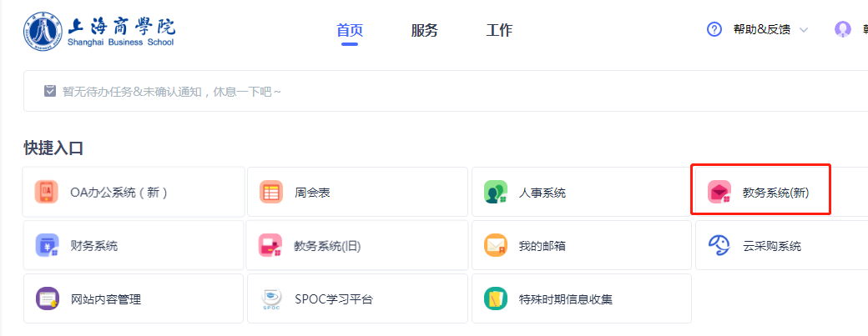This screenshot has height=336, width=868.
Task: Open 特殊时期信息收集 green icon
Action: coord(495,298)
